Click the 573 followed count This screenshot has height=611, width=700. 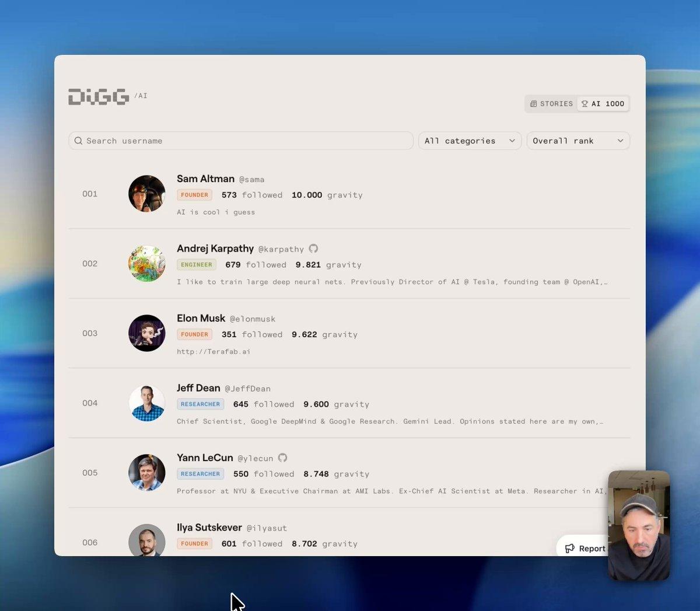(252, 195)
